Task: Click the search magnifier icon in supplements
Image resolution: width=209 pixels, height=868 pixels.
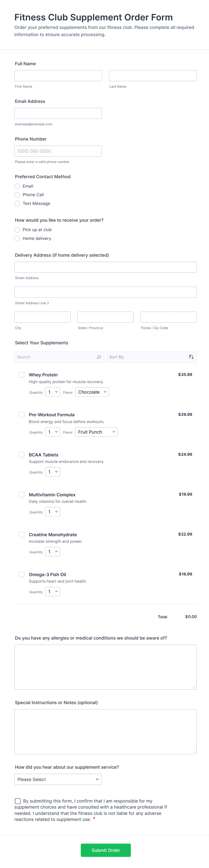Action: pyautogui.click(x=99, y=357)
